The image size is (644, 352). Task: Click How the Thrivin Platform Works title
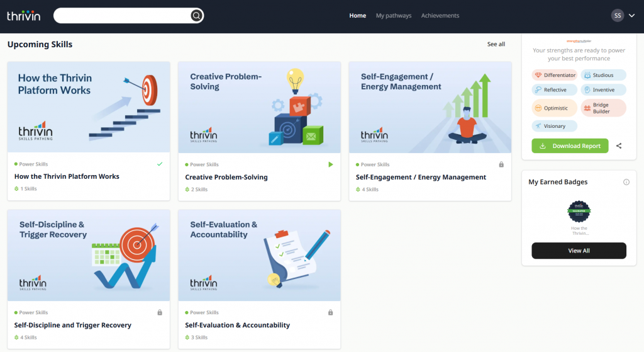[x=67, y=176]
